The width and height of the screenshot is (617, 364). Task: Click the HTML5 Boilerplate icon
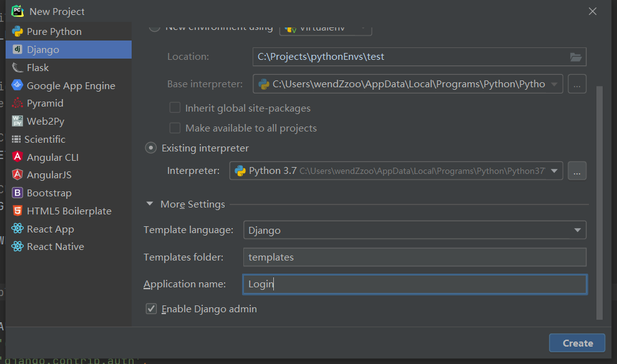[x=17, y=211]
